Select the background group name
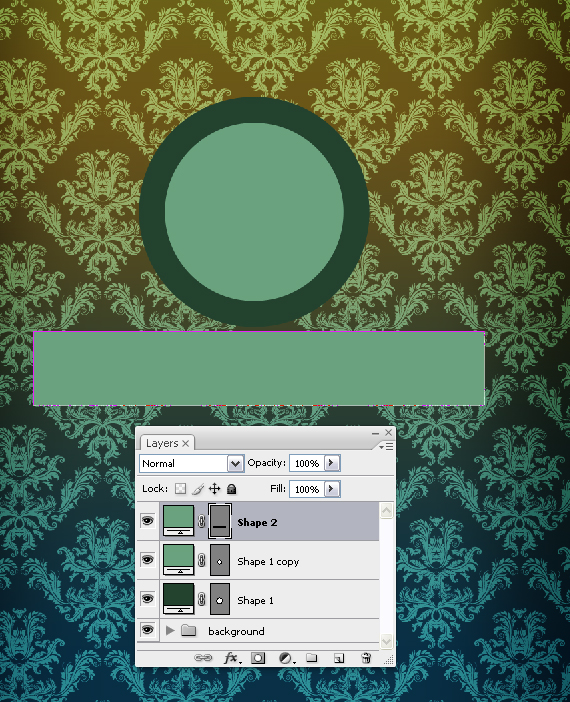570x702 pixels. coord(236,631)
